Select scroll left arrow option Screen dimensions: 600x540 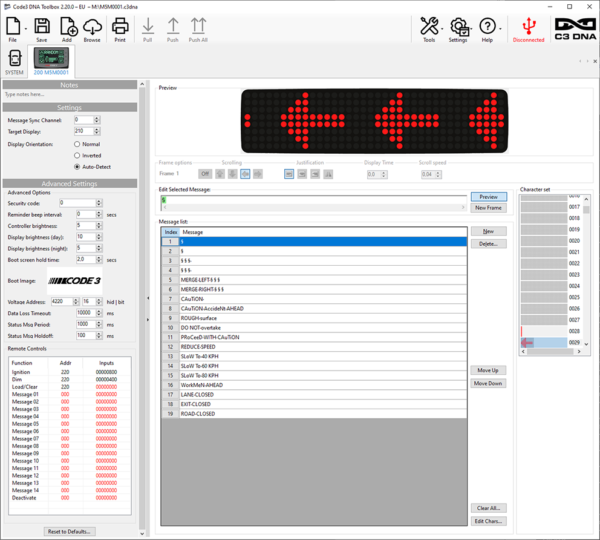(245, 174)
